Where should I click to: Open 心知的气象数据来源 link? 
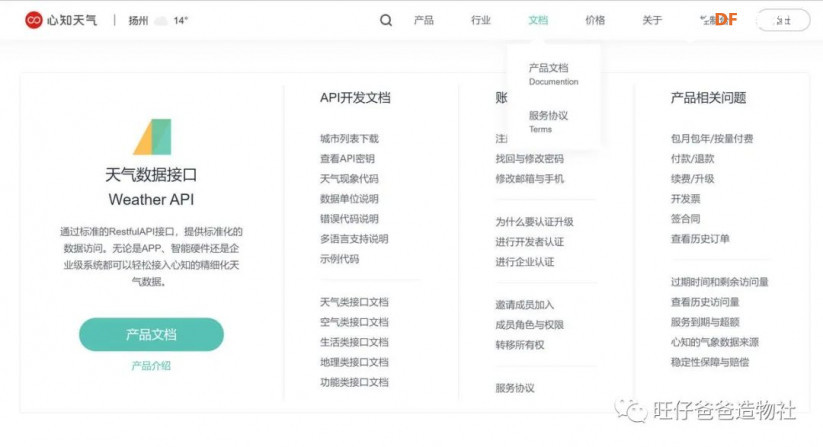715,342
